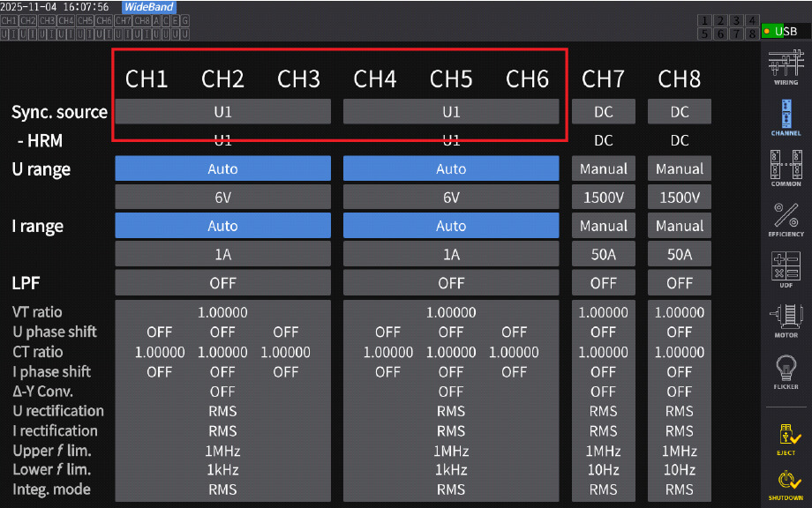
Task: Toggle LPF OFF for CH1-CH3
Action: click(x=222, y=283)
